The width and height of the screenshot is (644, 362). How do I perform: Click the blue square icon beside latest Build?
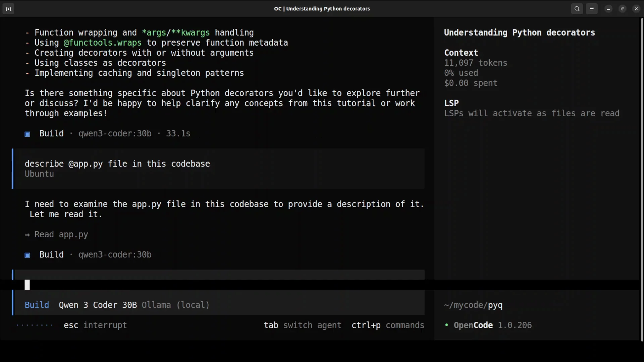point(28,255)
